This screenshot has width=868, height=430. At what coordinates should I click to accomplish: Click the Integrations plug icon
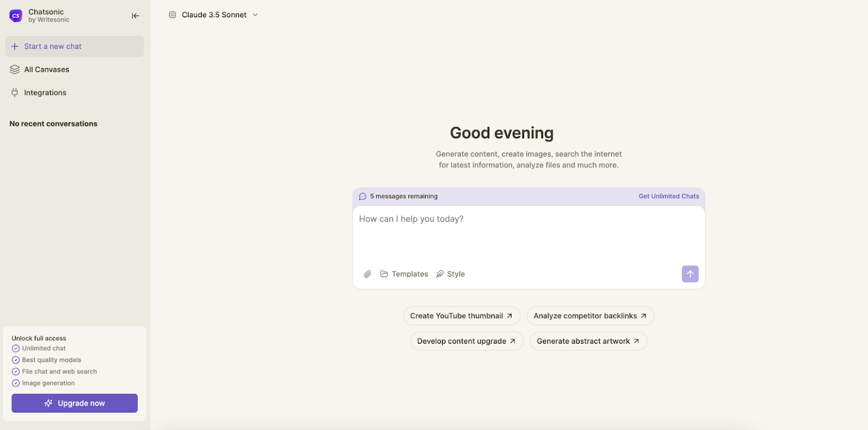[15, 93]
